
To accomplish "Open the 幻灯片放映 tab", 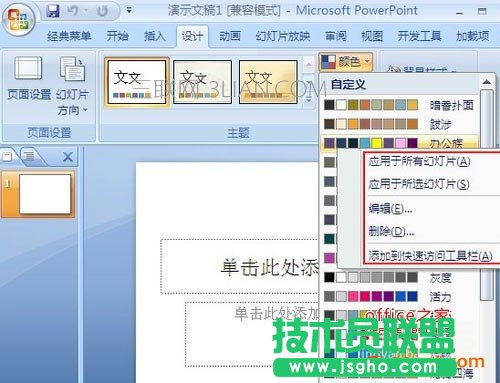I will click(x=283, y=36).
